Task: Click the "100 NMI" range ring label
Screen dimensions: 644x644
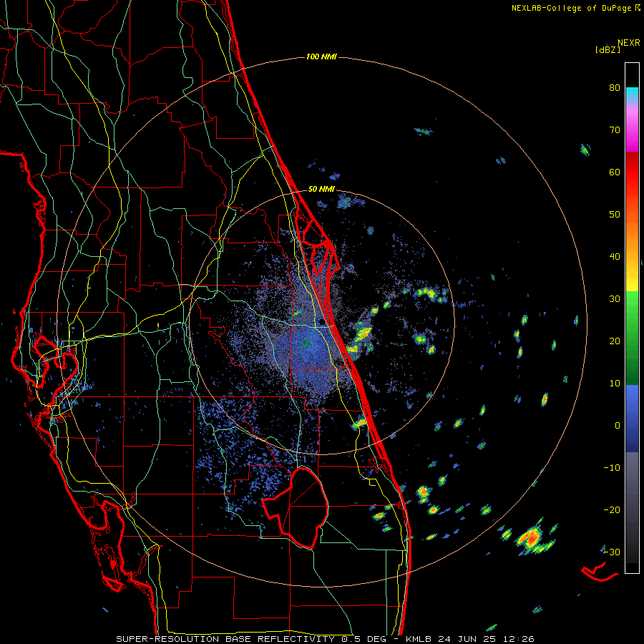Action: 321,57
